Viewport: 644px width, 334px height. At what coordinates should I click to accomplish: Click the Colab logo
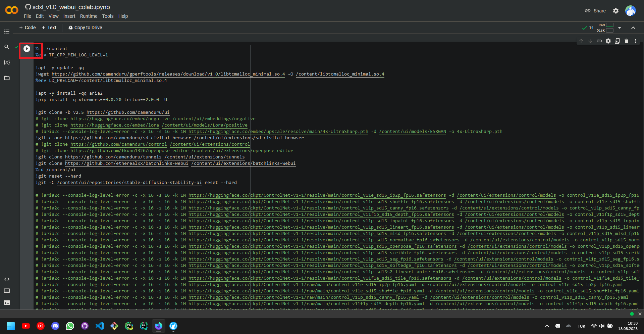12,10
